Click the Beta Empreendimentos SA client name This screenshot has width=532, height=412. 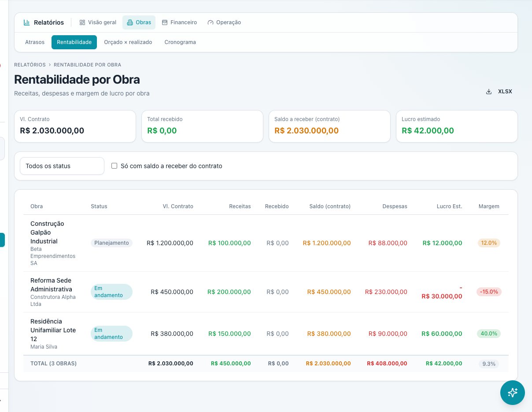coord(53,256)
